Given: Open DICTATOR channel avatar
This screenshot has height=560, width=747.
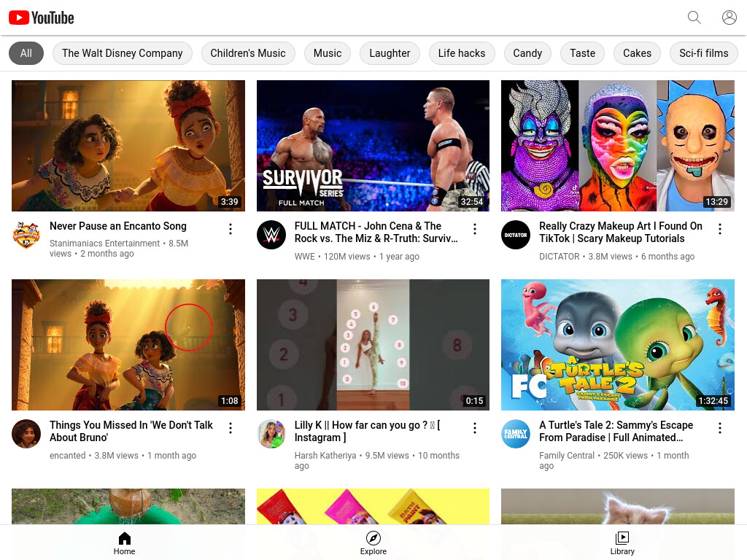Looking at the screenshot, I should [x=516, y=235].
